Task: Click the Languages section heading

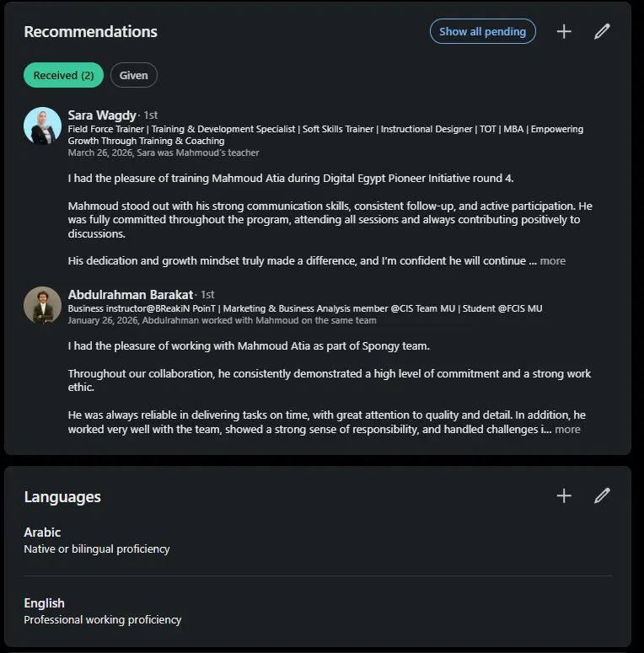Action: point(62,497)
